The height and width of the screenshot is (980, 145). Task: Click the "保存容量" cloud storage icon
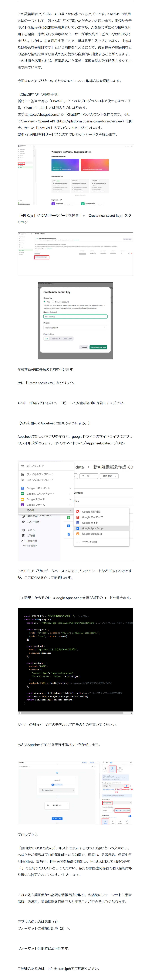[23, 541]
